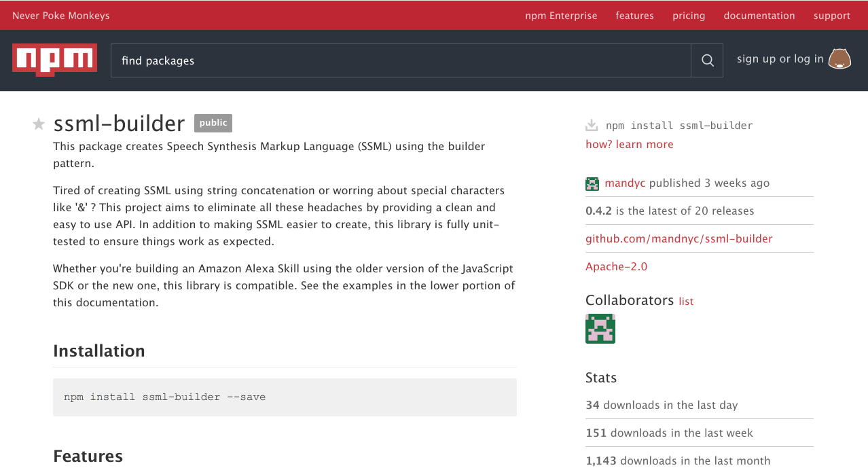Click the download icon beside npm install
The height and width of the screenshot is (470, 868).
pyautogui.click(x=592, y=125)
